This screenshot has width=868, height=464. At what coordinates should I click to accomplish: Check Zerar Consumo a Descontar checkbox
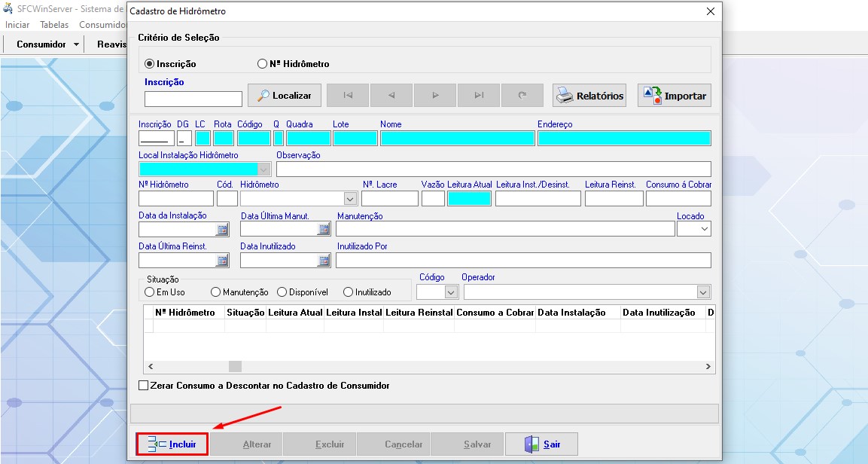click(x=144, y=386)
